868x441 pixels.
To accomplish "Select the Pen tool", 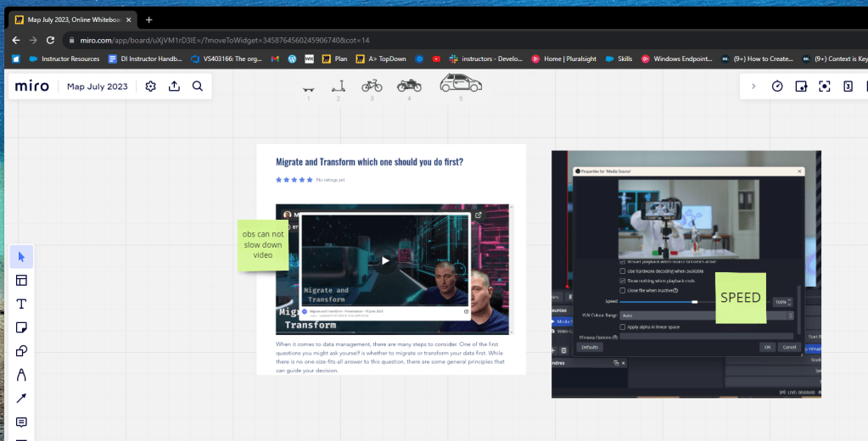I will [21, 375].
